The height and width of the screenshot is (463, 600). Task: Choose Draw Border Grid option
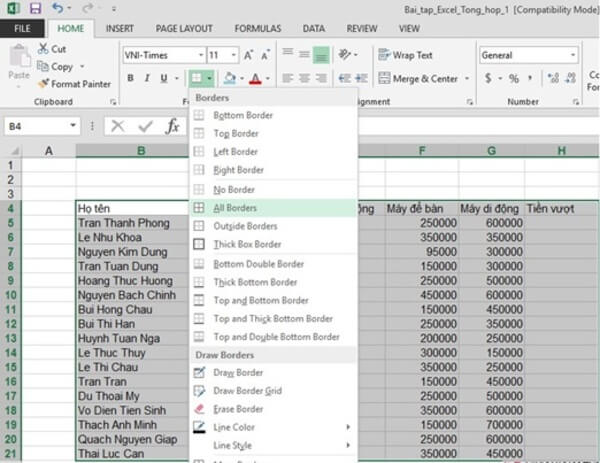(x=198, y=391)
